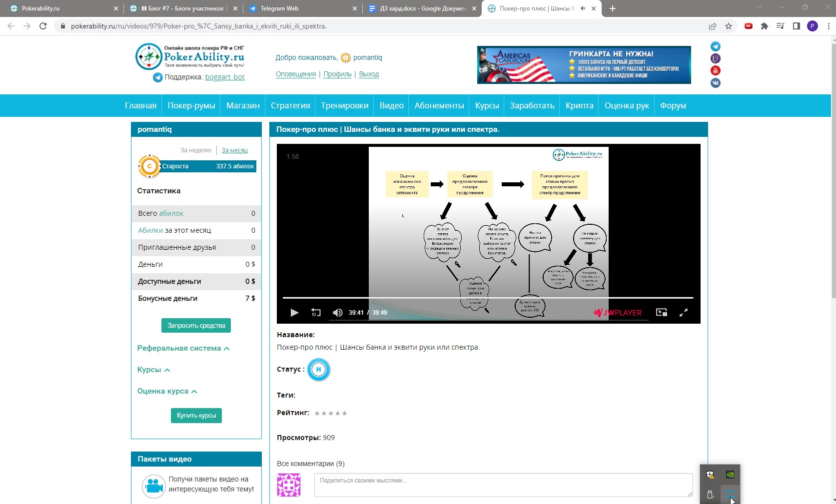Open NVIDIA tray icon
The image size is (836, 504).
pos(730,475)
